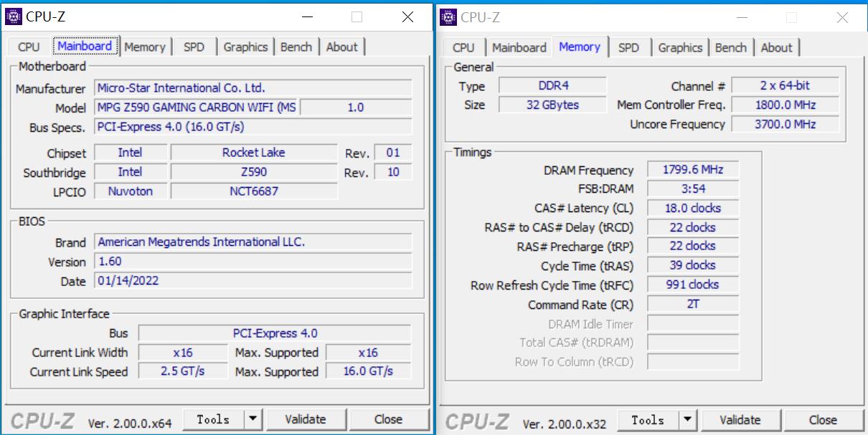868x435 pixels.
Task: Minimize the CPU-Z window showing the Memory tab
Action: tap(742, 17)
